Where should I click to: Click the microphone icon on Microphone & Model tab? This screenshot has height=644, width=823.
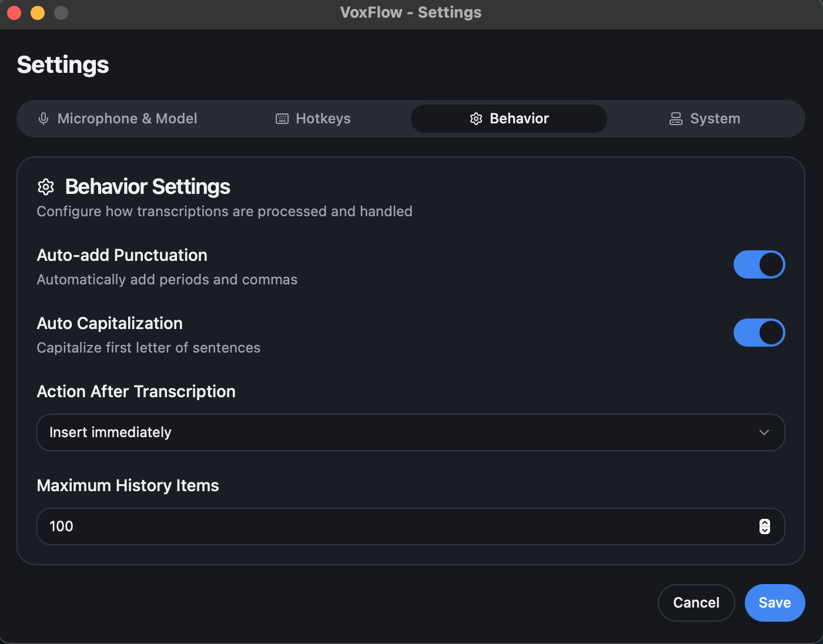[x=43, y=118]
